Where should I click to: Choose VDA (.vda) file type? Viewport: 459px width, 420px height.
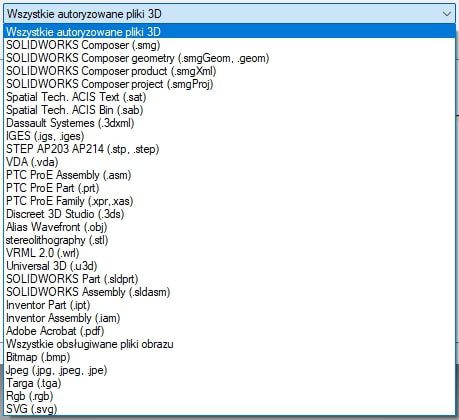[229, 162]
